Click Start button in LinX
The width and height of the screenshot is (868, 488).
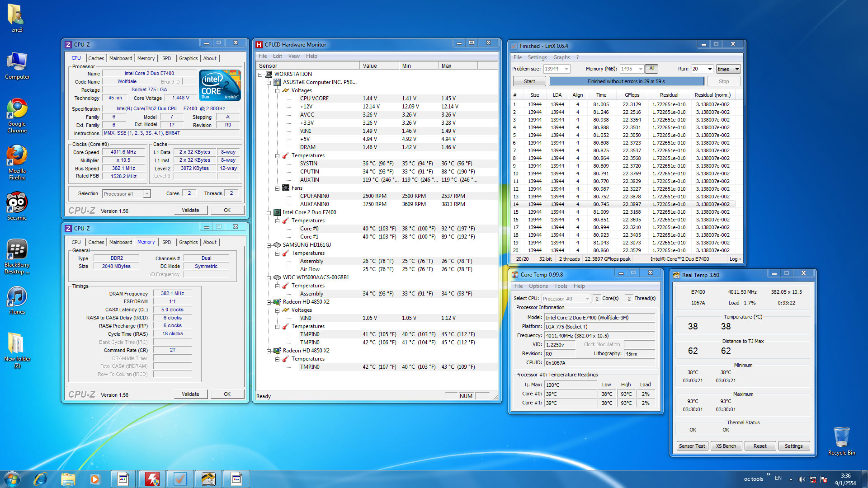[529, 81]
